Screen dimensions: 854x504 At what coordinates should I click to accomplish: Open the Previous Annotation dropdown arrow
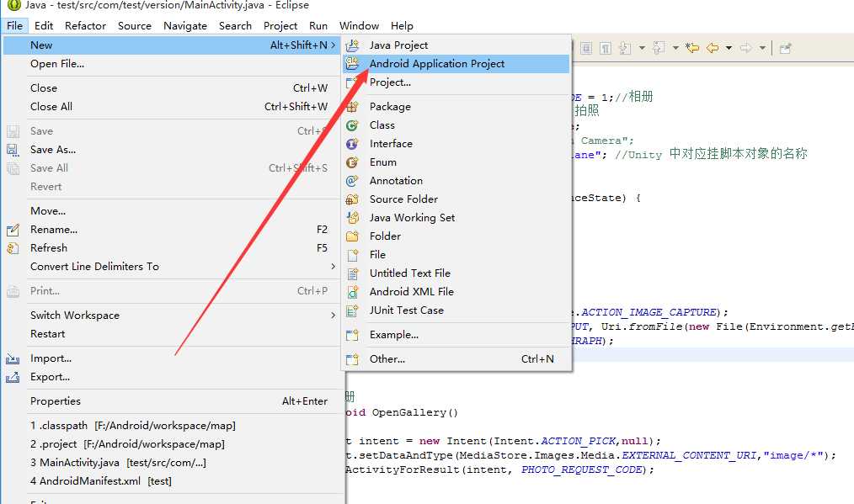[x=675, y=48]
